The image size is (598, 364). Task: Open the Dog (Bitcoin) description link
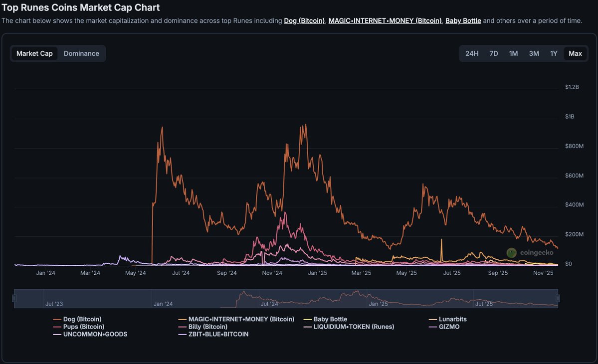(304, 20)
